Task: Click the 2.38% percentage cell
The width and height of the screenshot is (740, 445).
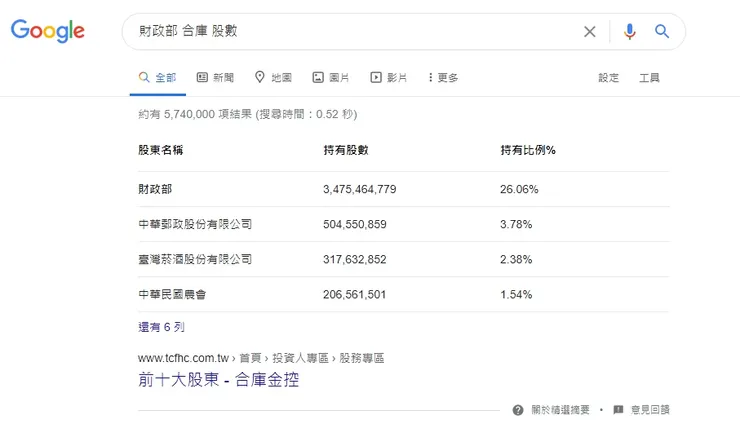Action: pyautogui.click(x=516, y=260)
